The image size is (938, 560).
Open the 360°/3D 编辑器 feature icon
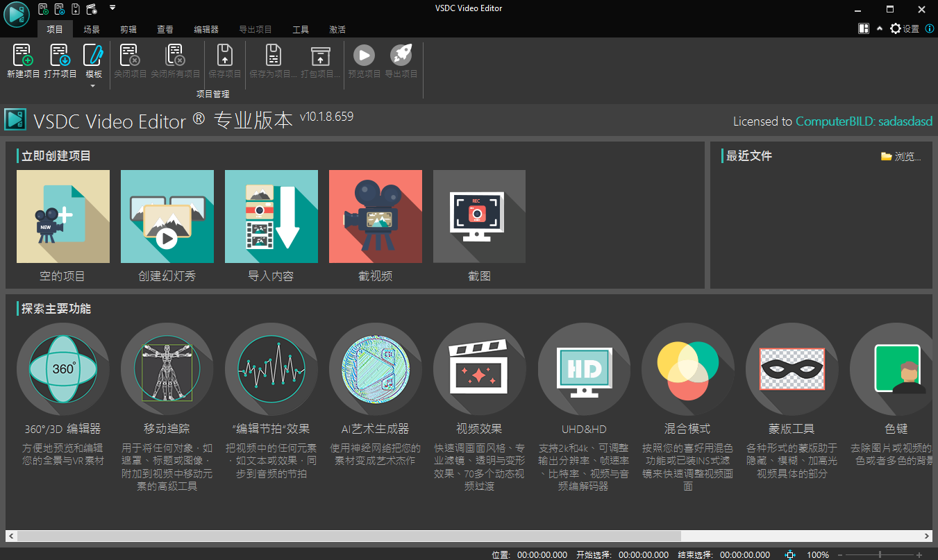tap(63, 369)
